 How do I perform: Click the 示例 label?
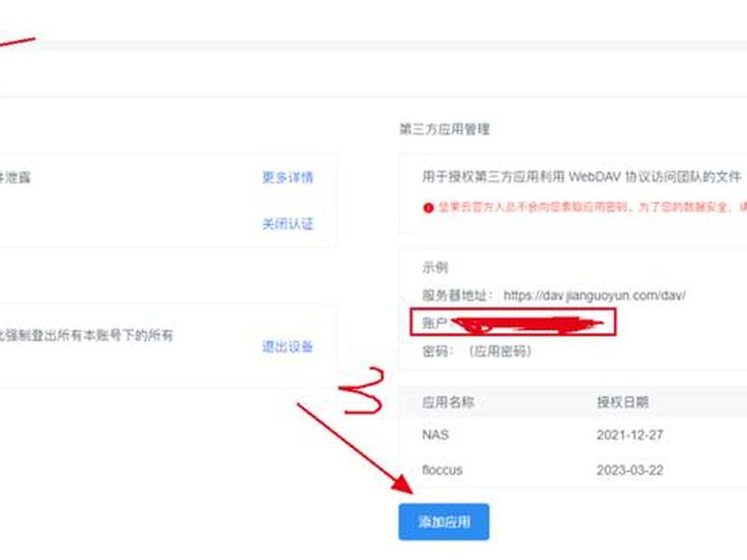[x=435, y=267]
